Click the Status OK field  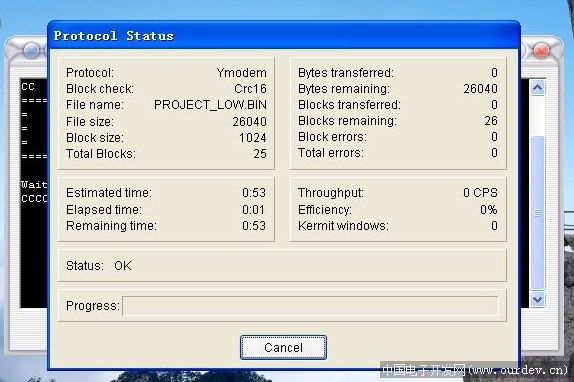[x=282, y=266]
